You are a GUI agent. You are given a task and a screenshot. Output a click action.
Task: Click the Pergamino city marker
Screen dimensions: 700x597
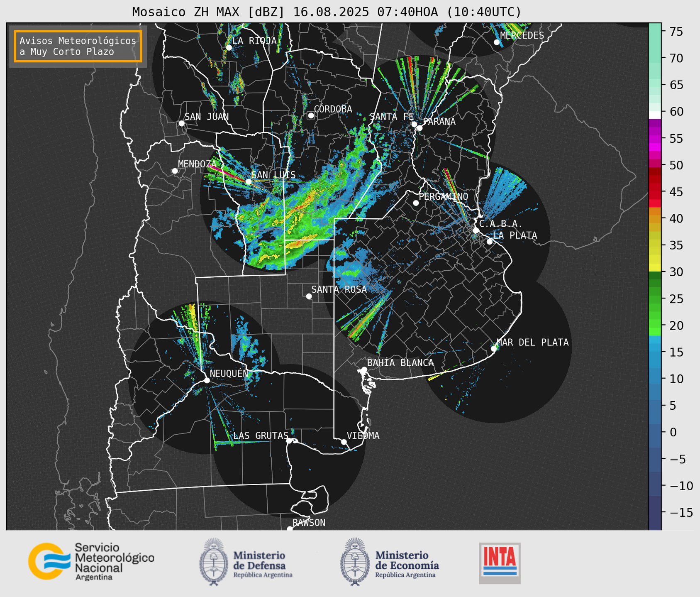(416, 203)
